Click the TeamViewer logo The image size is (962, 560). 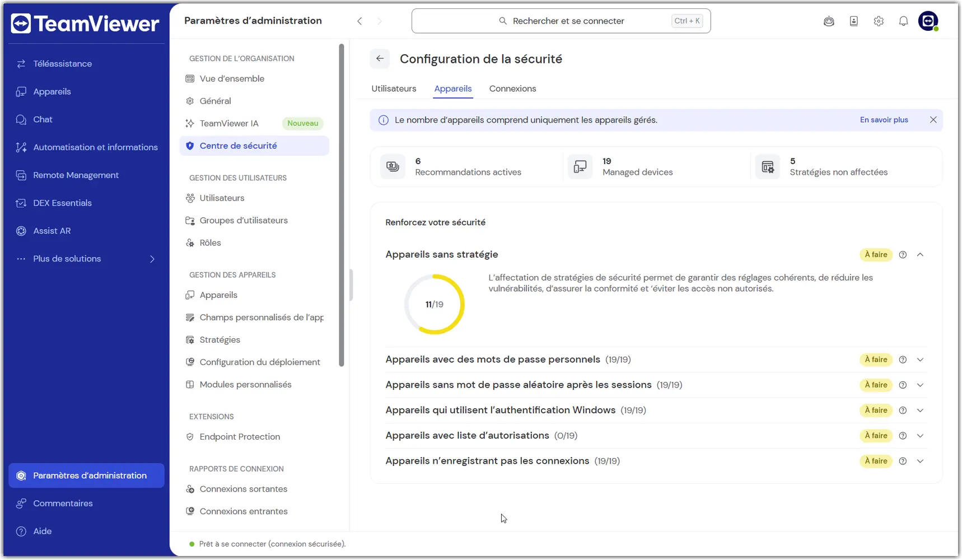pyautogui.click(x=85, y=24)
